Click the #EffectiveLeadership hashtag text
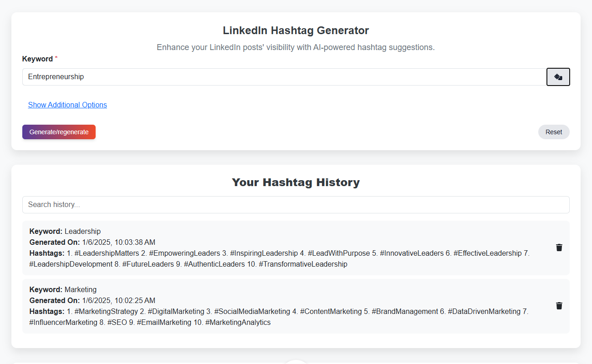The width and height of the screenshot is (592, 364). 487,253
